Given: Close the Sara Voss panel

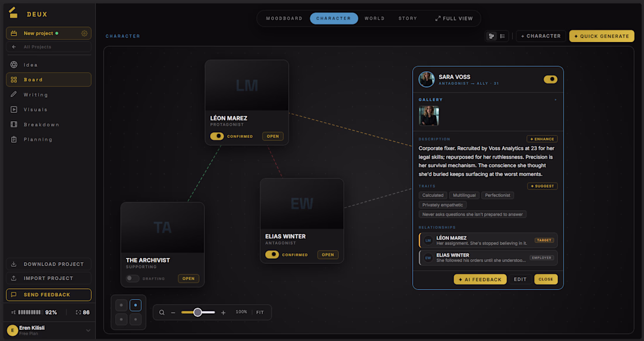Looking at the screenshot, I should point(546,280).
